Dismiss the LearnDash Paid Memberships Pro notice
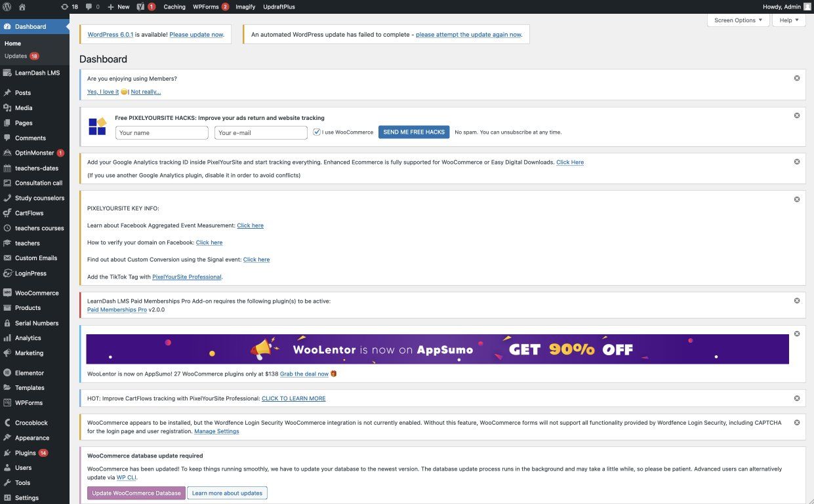The image size is (814, 504). click(x=797, y=301)
